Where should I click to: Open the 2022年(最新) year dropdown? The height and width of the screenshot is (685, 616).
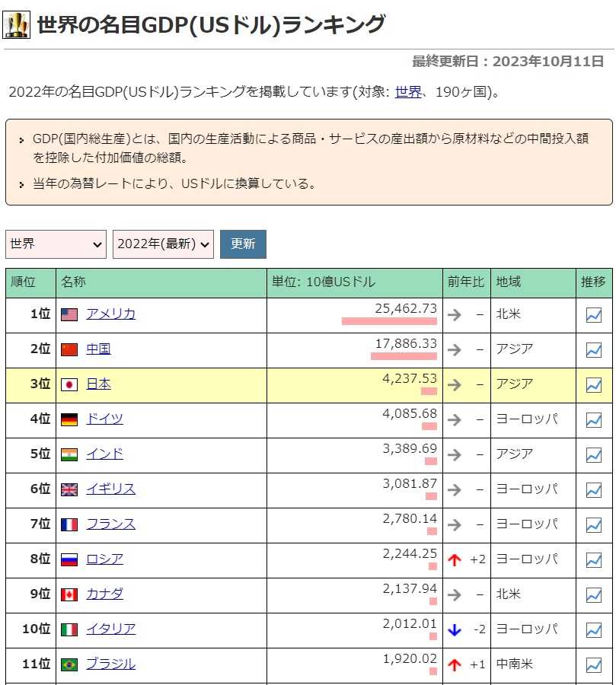tap(163, 244)
